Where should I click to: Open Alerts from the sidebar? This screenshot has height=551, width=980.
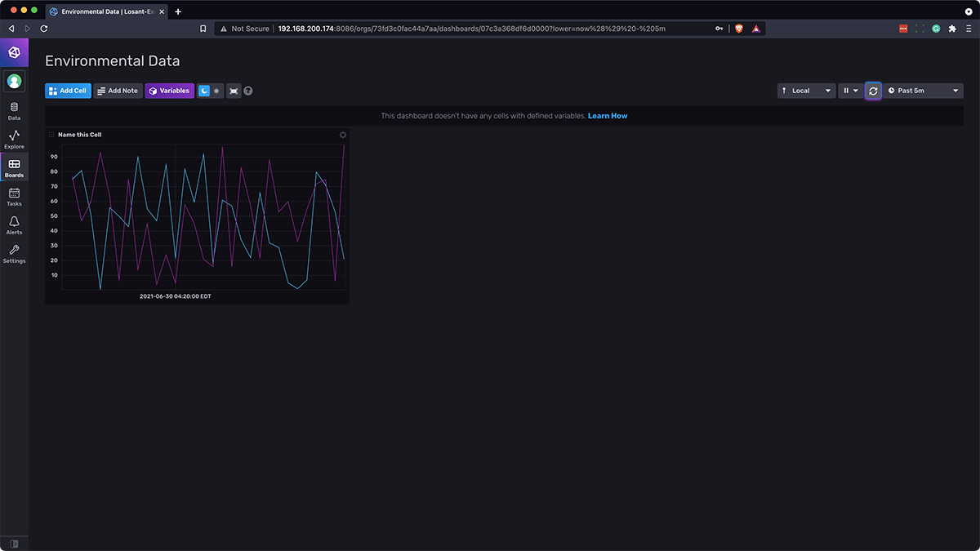[14, 225]
